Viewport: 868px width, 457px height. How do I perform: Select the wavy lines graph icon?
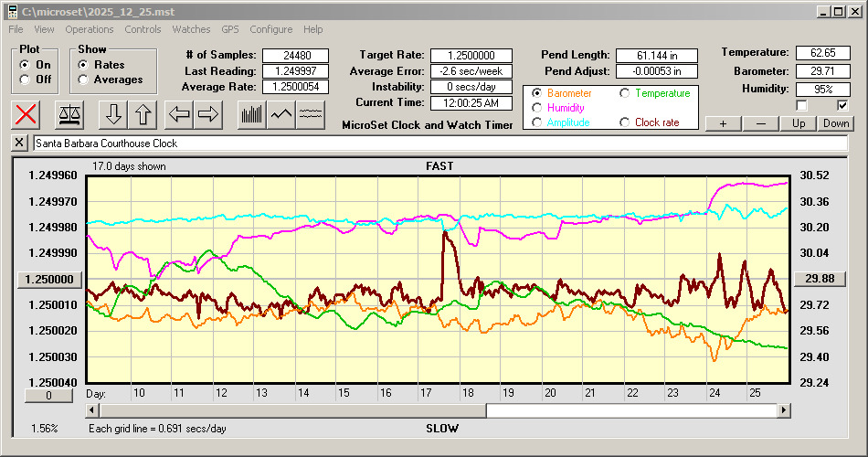[x=312, y=114]
